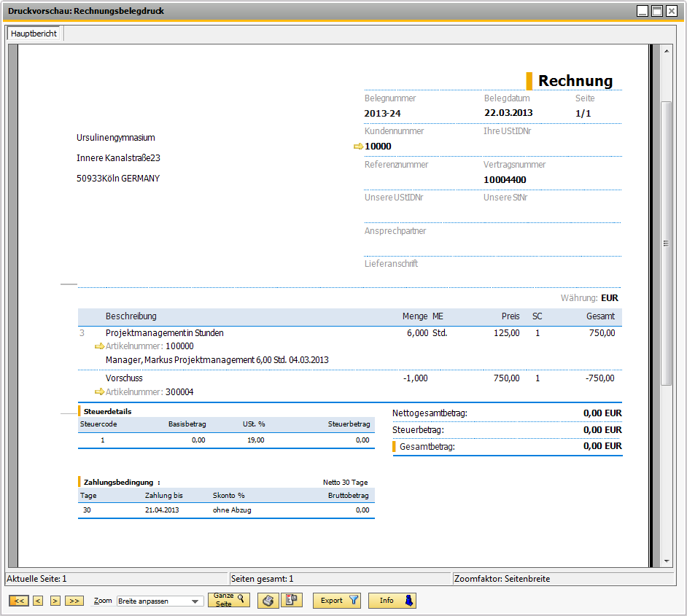
Task: Close the Druckvorschau window
Action: pyautogui.click(x=672, y=11)
